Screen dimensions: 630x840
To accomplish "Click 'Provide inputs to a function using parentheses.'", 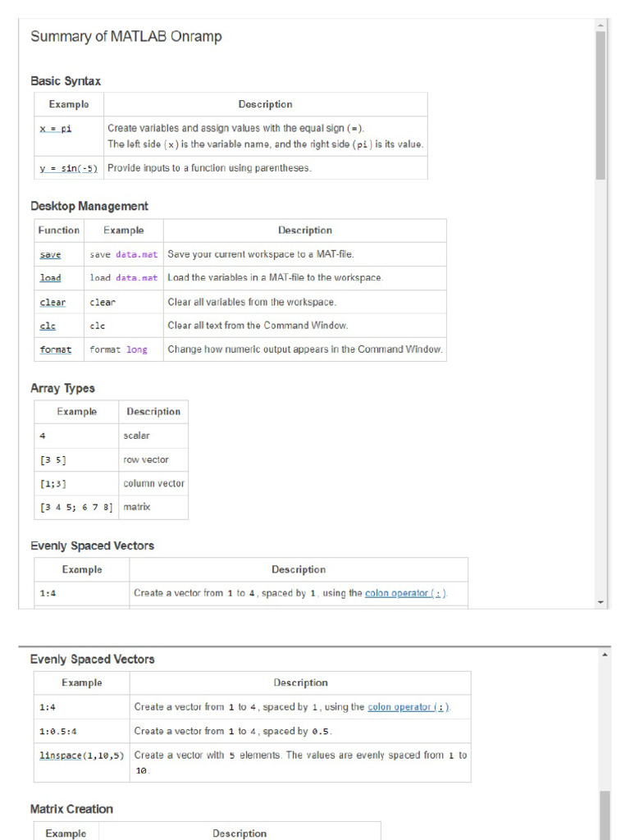I will point(209,167).
